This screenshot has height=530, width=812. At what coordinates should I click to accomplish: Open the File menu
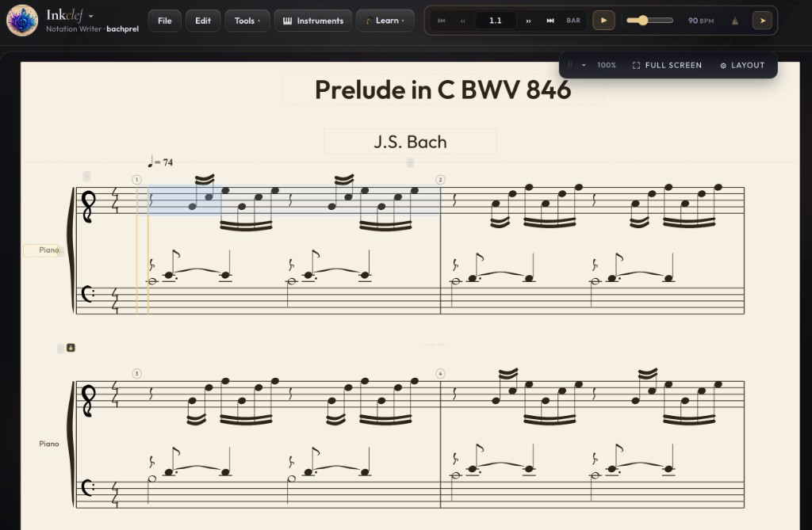(x=165, y=21)
